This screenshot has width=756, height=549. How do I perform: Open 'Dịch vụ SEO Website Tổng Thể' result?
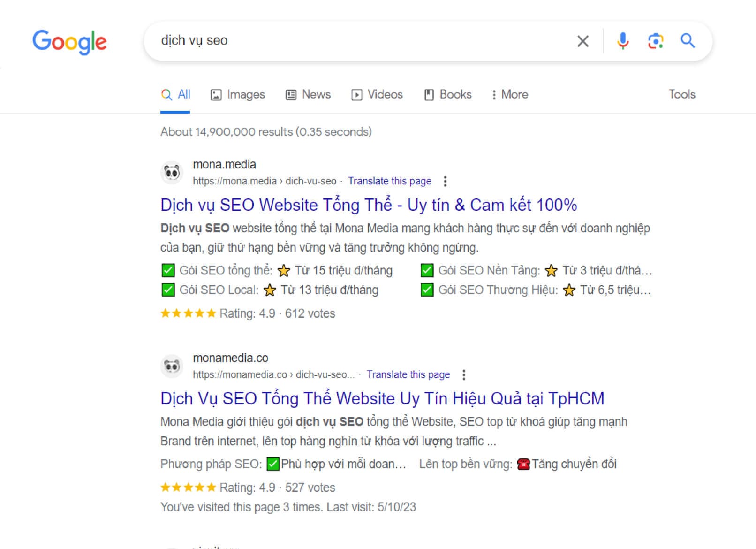369,205
